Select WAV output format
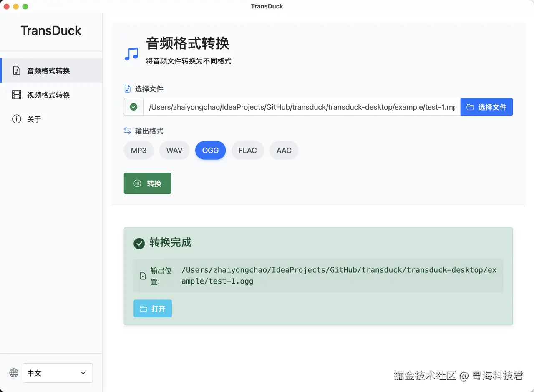 point(174,151)
